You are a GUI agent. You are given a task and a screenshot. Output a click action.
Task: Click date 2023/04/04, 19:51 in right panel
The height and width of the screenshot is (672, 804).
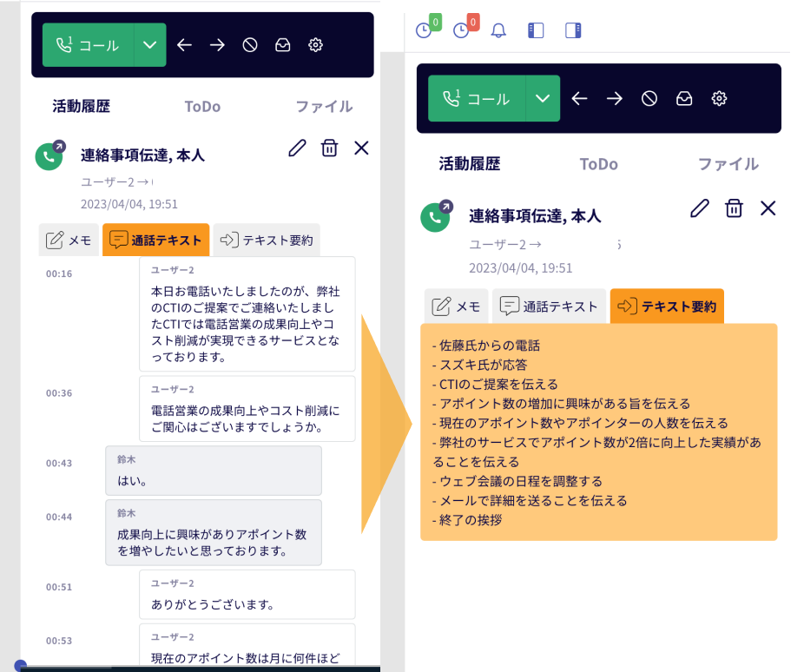point(520,268)
